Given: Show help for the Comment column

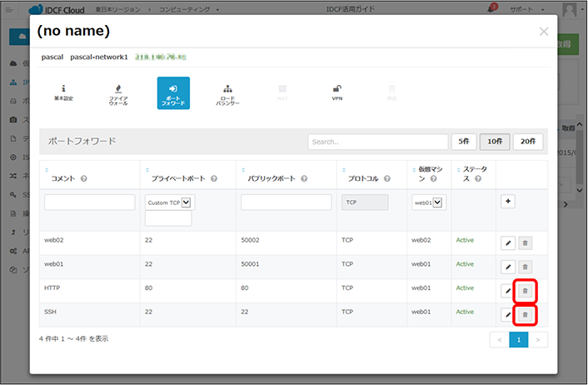Looking at the screenshot, I should pyautogui.click(x=83, y=178).
